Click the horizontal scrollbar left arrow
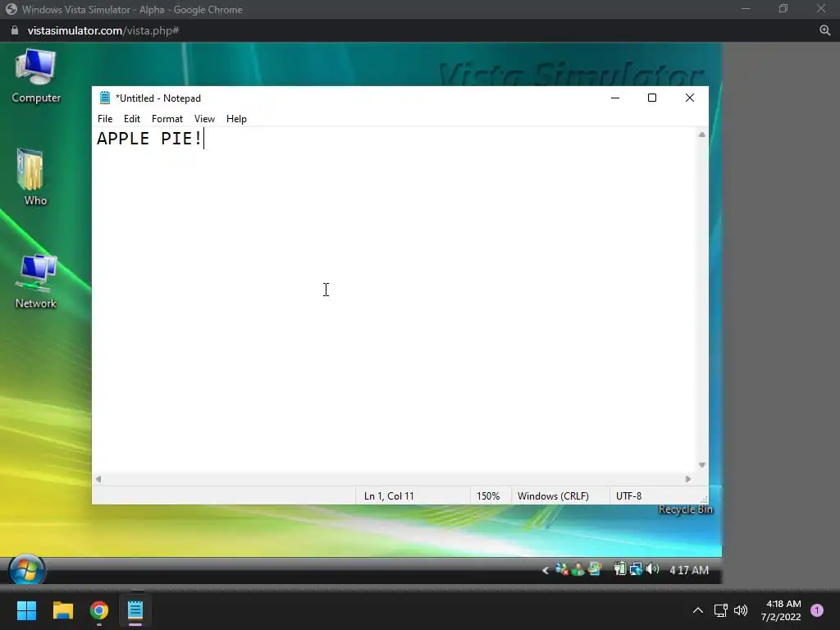The width and height of the screenshot is (840, 630). pyautogui.click(x=98, y=479)
